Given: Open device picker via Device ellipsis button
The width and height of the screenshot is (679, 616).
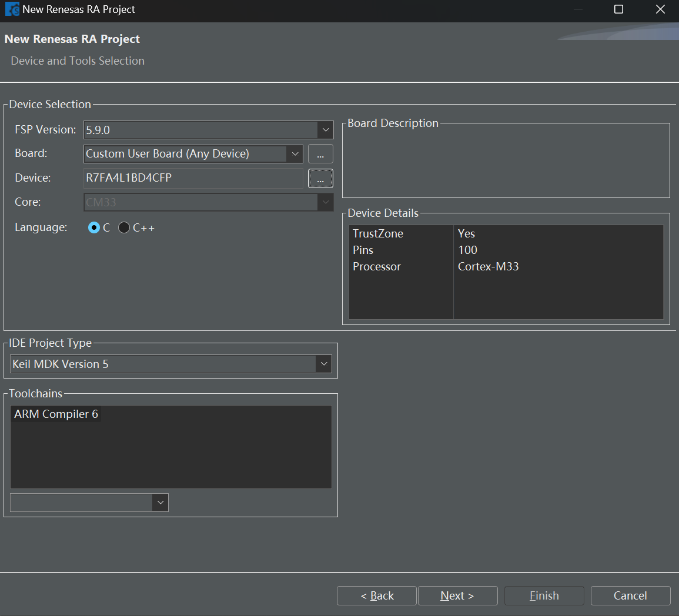Looking at the screenshot, I should (x=320, y=178).
